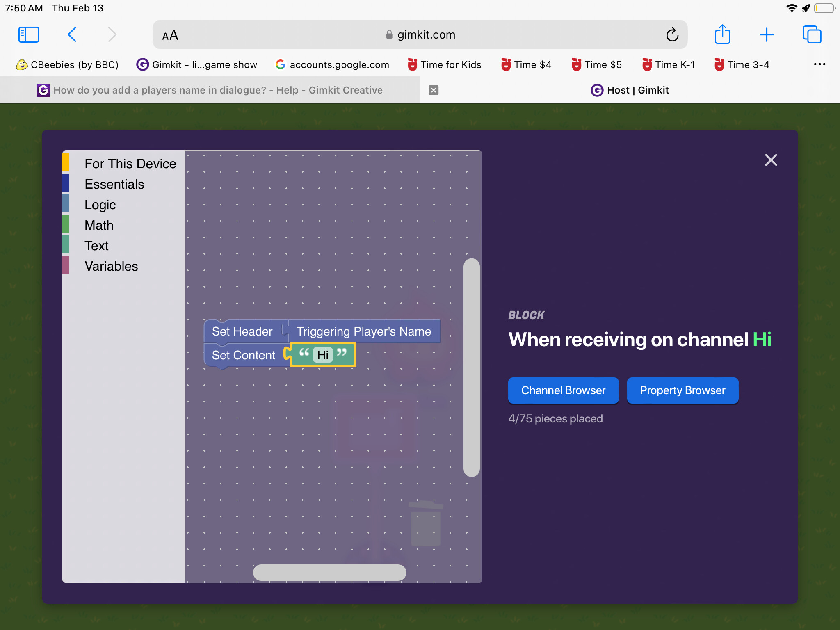
Task: Open the Safari sidebar
Action: pos(28,34)
